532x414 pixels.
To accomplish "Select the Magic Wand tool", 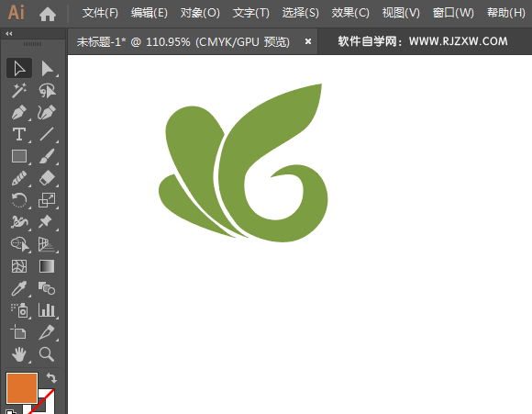I will click(19, 90).
